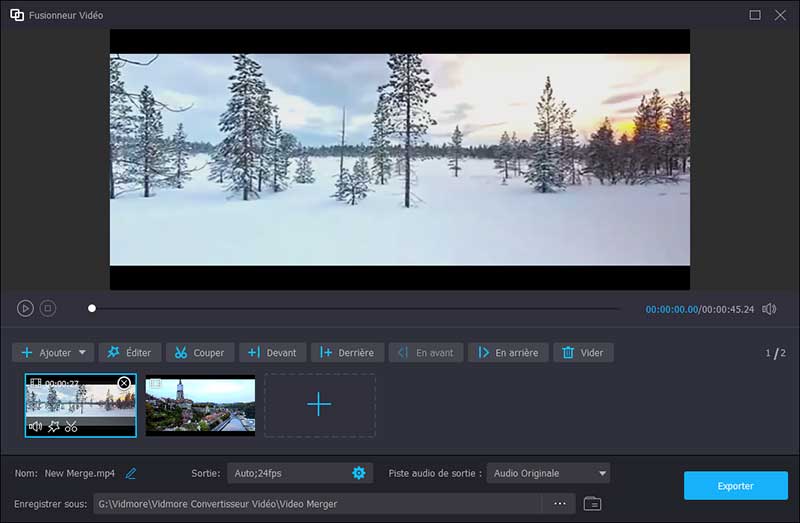Select the town video thumbnail
800x523 pixels.
click(200, 405)
